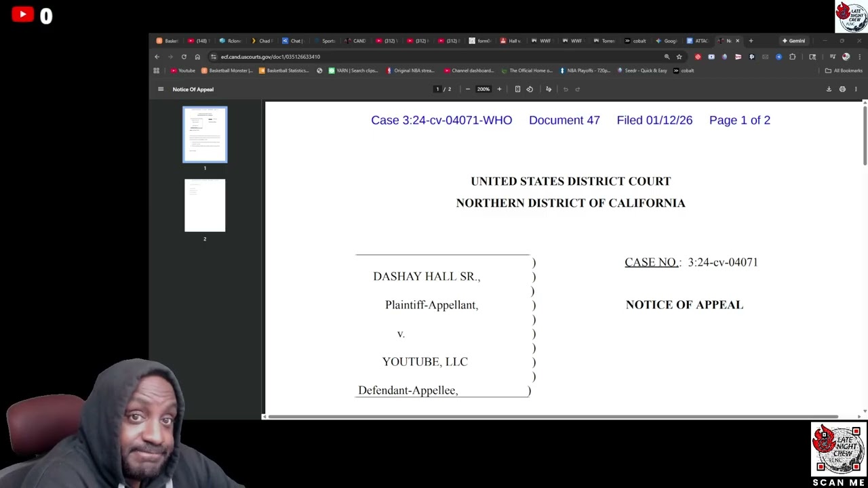
Task: Open the Basketball Statistics bookmark
Action: click(283, 70)
